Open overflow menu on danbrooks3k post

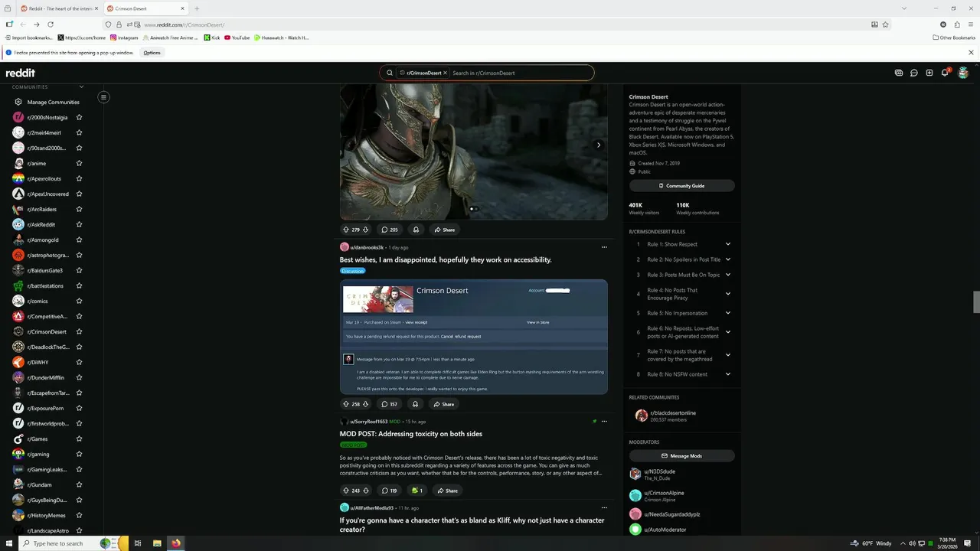tap(604, 247)
